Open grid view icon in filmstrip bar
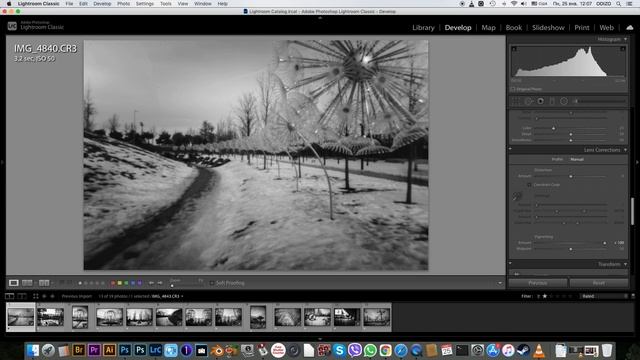The height and width of the screenshot is (360, 640). 36,296
